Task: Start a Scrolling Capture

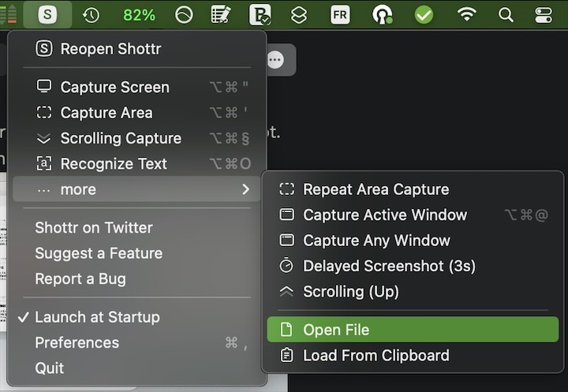Action: [120, 138]
